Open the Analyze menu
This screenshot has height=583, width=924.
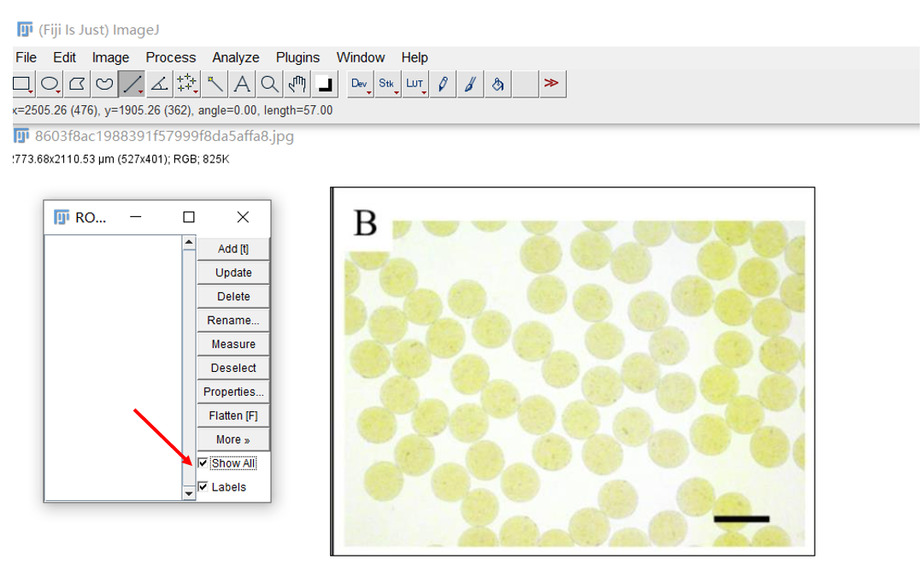click(x=236, y=57)
